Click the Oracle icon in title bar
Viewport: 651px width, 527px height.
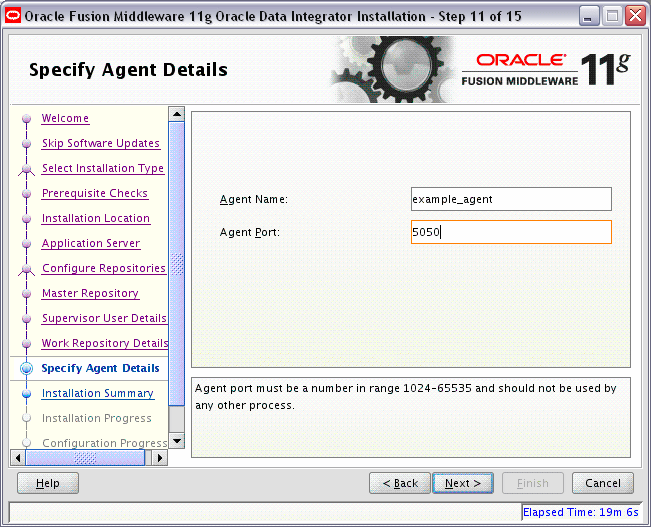[x=13, y=16]
